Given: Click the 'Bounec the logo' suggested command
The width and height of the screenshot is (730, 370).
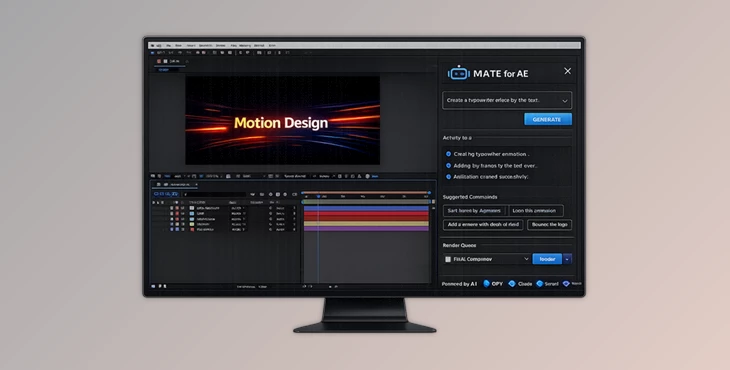Looking at the screenshot, I should point(549,224).
